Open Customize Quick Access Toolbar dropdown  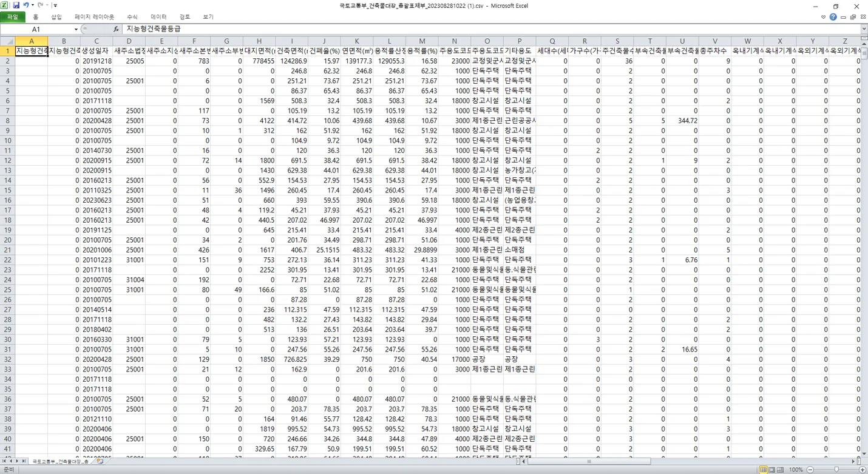tap(55, 5)
